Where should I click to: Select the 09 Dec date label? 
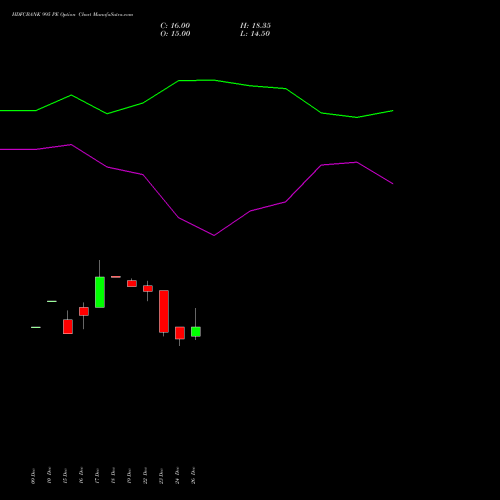tap(33, 476)
